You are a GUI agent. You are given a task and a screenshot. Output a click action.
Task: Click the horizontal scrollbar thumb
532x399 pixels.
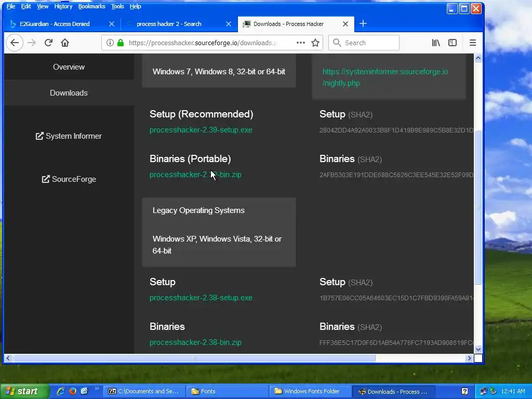coord(194,358)
